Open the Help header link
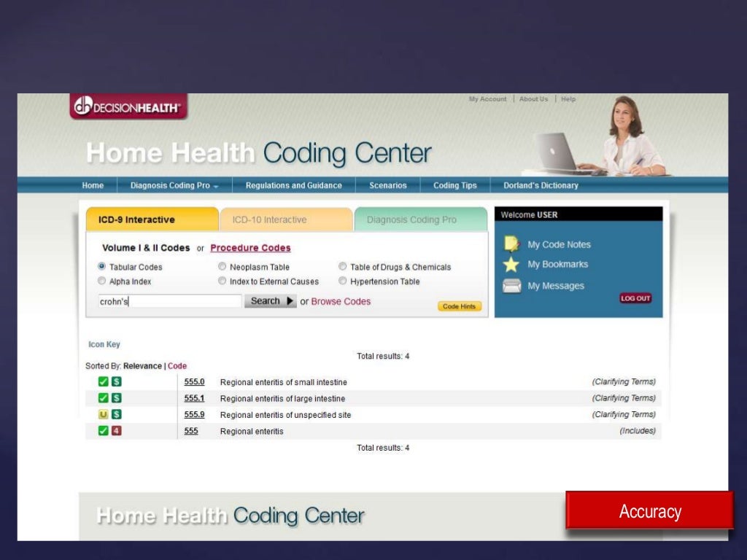Screen dimensions: 747x560 [568, 99]
